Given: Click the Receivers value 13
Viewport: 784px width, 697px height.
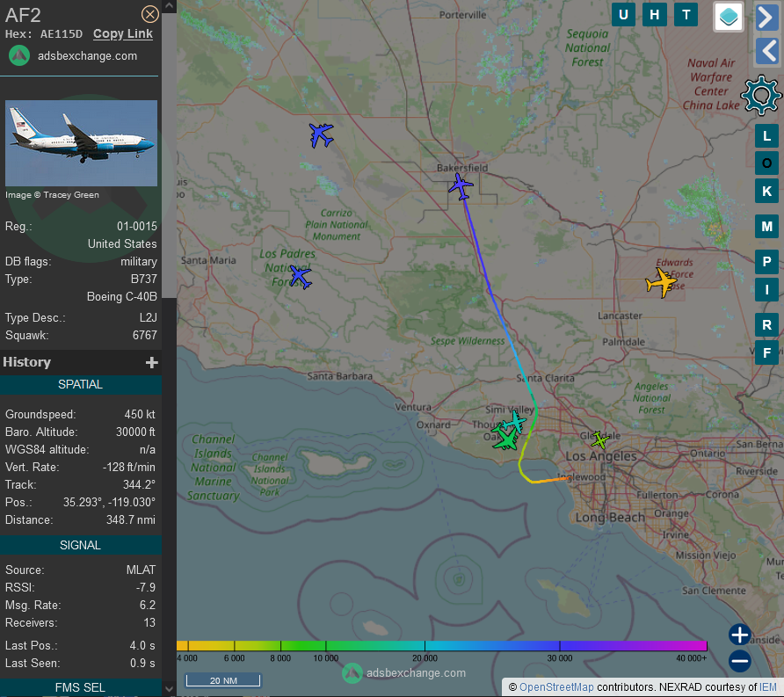Looking at the screenshot, I should pyautogui.click(x=149, y=622).
